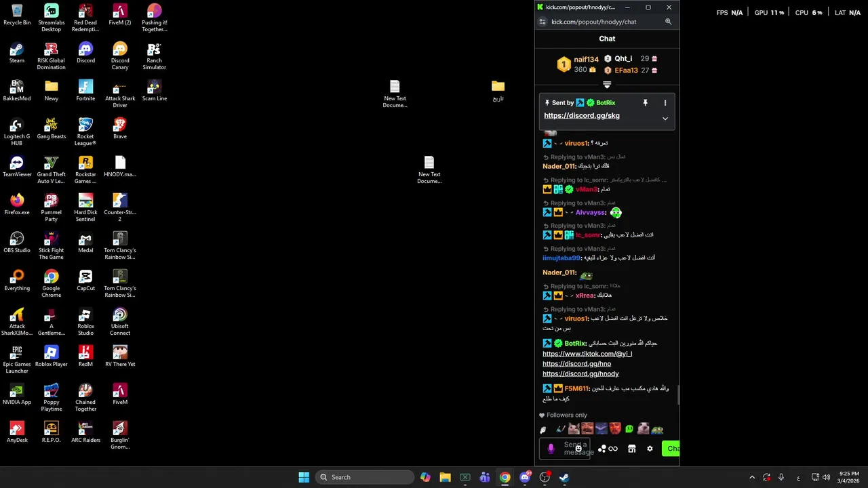Viewport: 868px width, 488px height.
Task: Expand the pinned message with chevron
Action: point(665,119)
